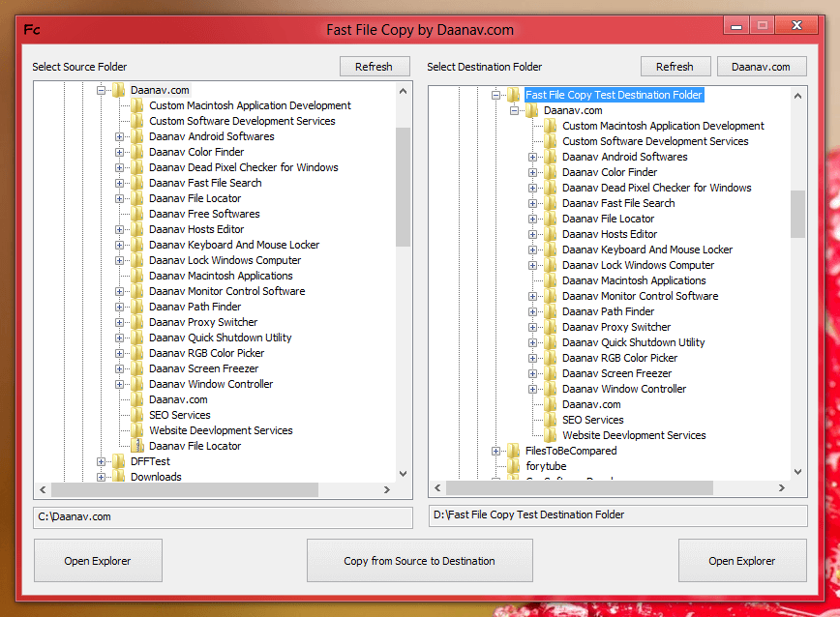The height and width of the screenshot is (617, 840).
Task: Select Custom Macintosh Application Development in source tree
Action: click(x=251, y=105)
